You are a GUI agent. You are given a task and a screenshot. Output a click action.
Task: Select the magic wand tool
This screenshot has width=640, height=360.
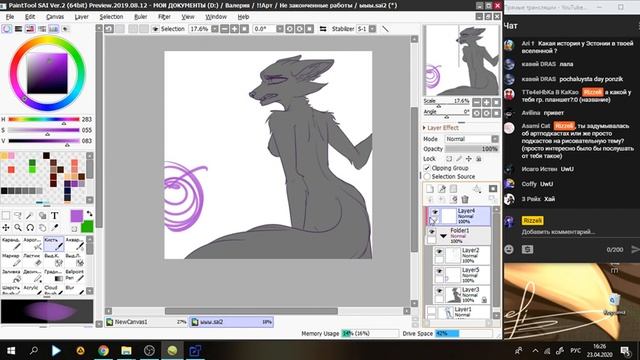[x=30, y=216]
